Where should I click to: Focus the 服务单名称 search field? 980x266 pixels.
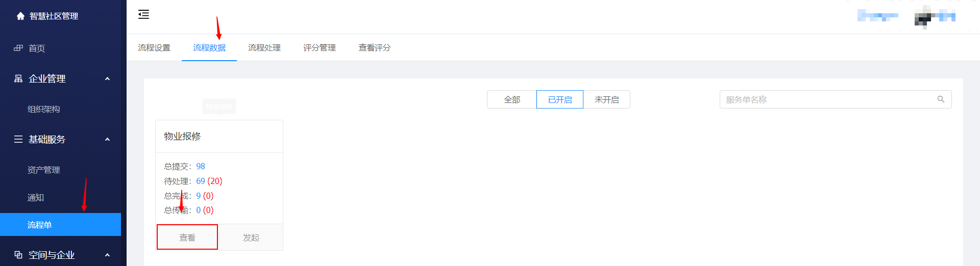[836, 99]
